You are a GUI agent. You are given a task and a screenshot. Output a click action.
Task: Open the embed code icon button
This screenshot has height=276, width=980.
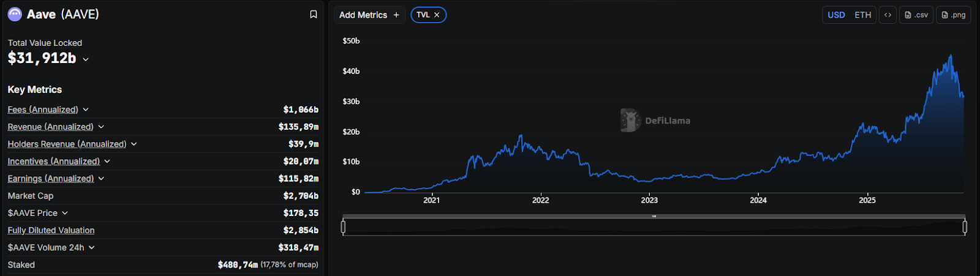[888, 15]
